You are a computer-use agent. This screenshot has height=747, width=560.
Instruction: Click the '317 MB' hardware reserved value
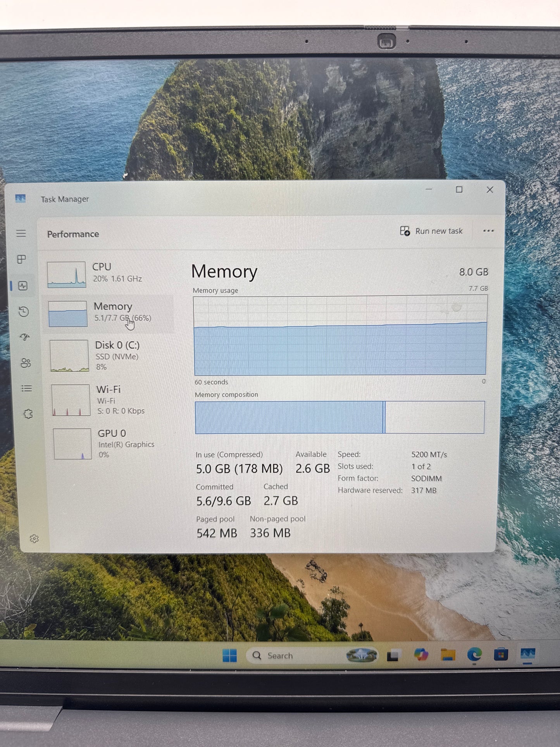(424, 490)
